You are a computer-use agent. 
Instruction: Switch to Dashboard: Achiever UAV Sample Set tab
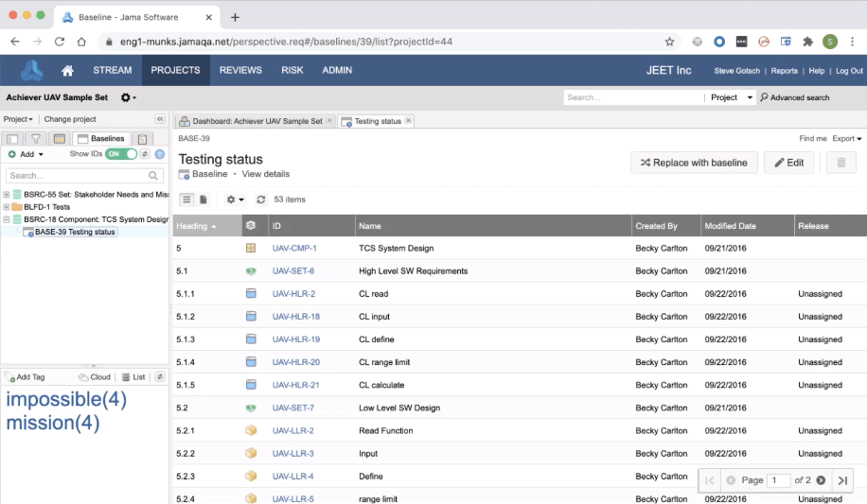(x=252, y=121)
